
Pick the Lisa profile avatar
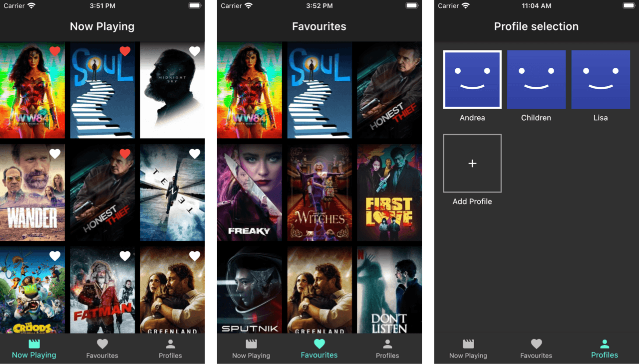[601, 79]
